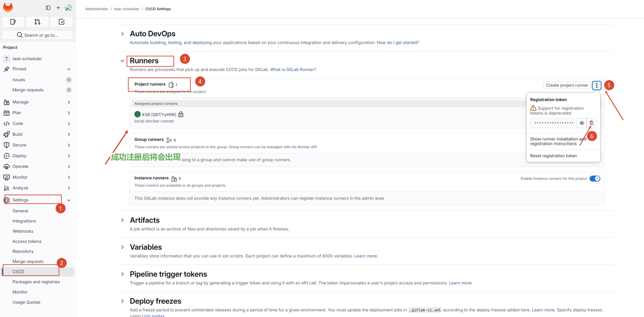Select the CI/CD settings item

pos(38,272)
